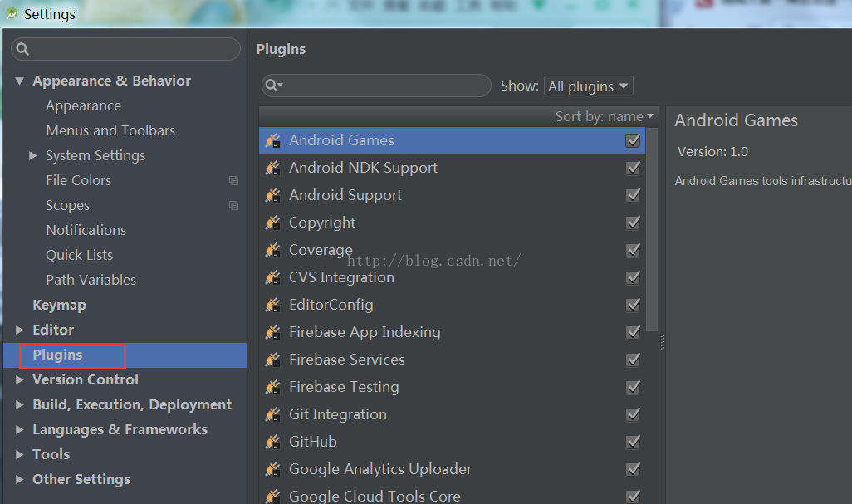Uncheck the EditorConfig plugin checkbox
852x504 pixels.
(x=633, y=305)
